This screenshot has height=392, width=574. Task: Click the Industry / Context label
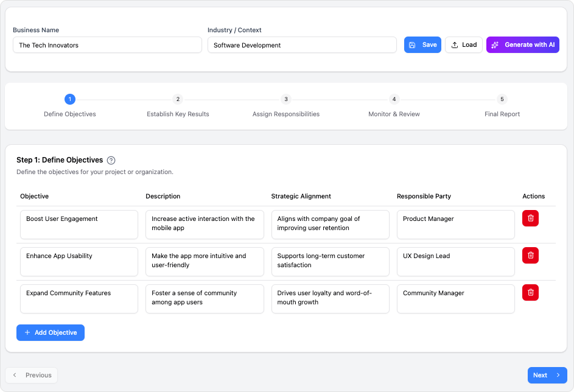click(234, 30)
